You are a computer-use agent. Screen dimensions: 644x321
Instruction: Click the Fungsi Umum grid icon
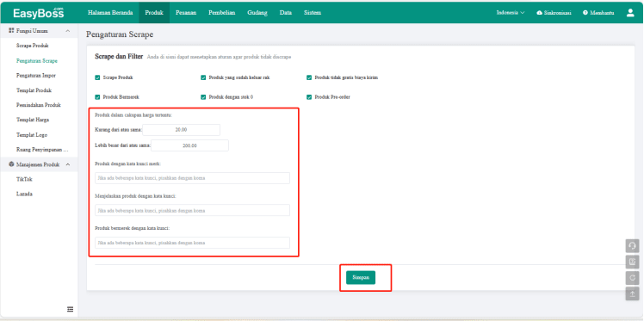(11, 31)
